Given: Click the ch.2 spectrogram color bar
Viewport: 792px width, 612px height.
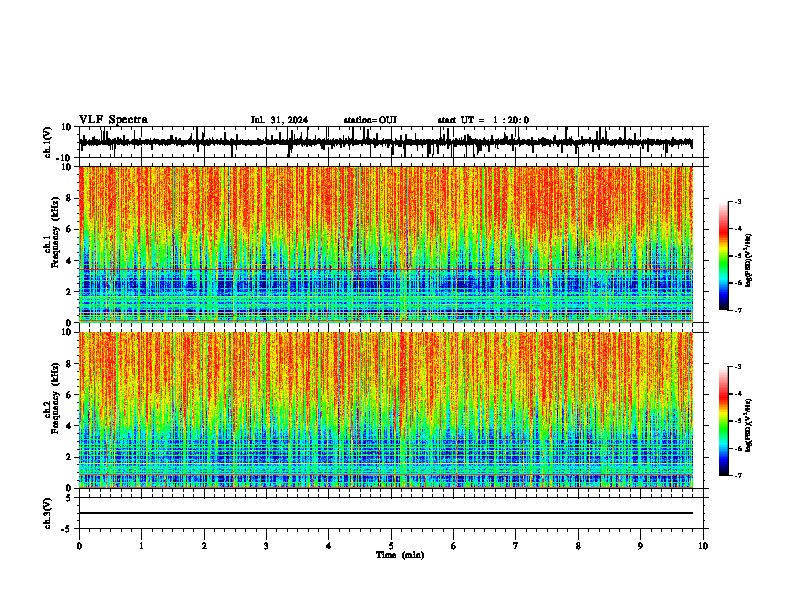Looking at the screenshot, I should tap(724, 421).
